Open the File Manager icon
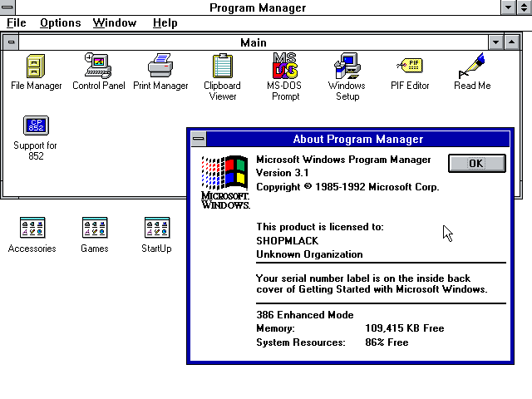Screen dimensions: 532x399 click(x=36, y=66)
